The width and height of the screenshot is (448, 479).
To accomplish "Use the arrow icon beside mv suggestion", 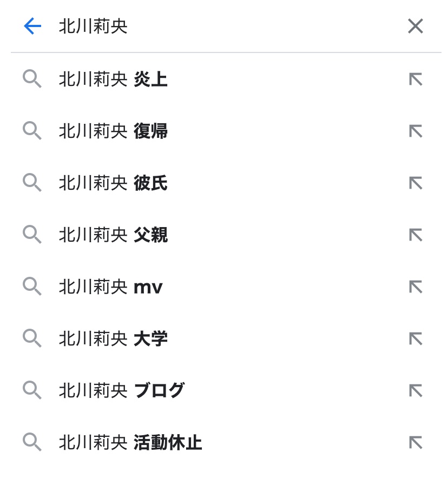I will (x=415, y=287).
